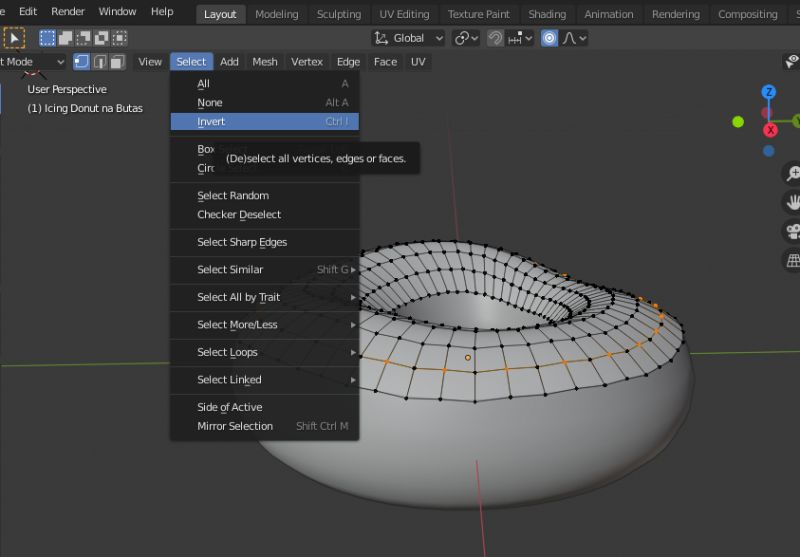Open the Edge menu

[348, 62]
